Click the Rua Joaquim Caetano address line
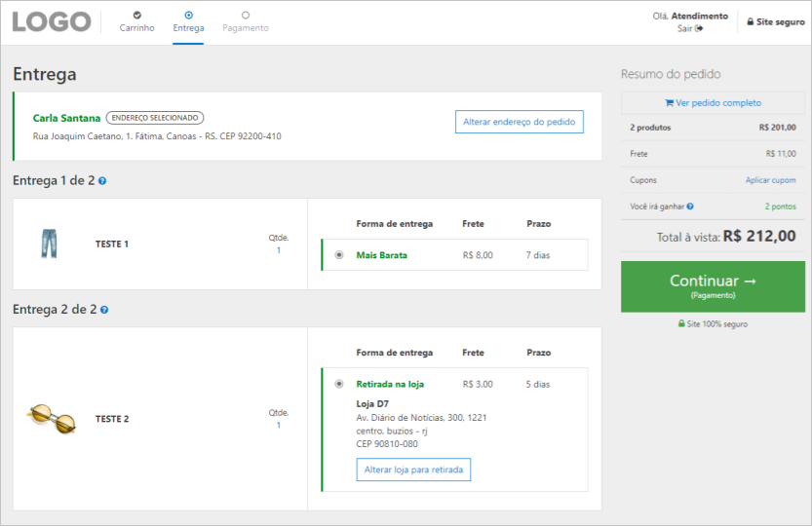 tap(157, 136)
